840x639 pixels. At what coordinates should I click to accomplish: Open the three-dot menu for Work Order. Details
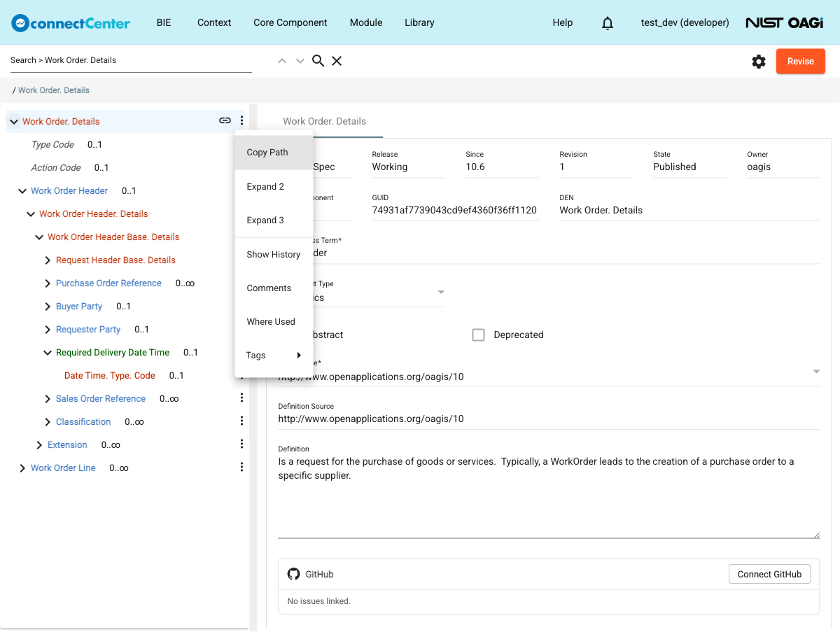coord(241,121)
